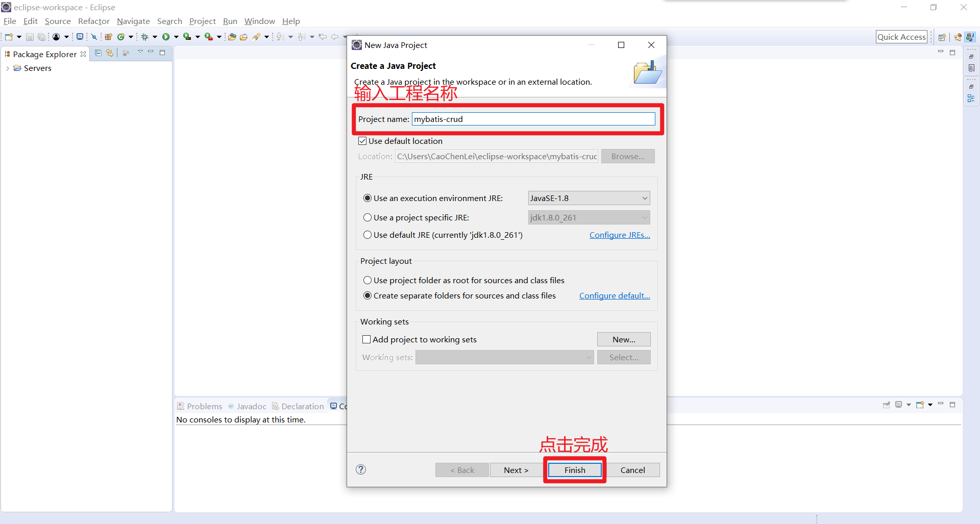Click the help question mark icon

tap(361, 469)
